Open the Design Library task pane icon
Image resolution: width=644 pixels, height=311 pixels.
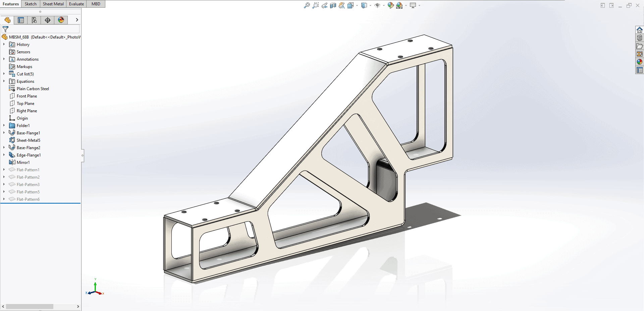coord(640,38)
